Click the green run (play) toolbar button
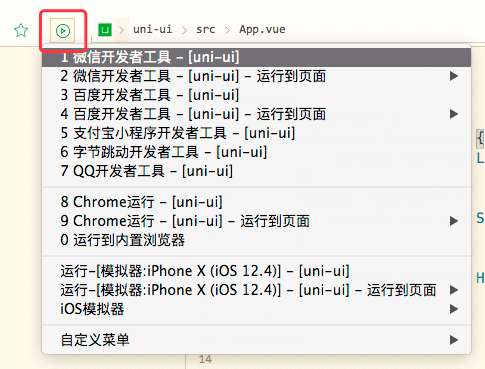Screen dimensions: 485x369 pos(63,31)
